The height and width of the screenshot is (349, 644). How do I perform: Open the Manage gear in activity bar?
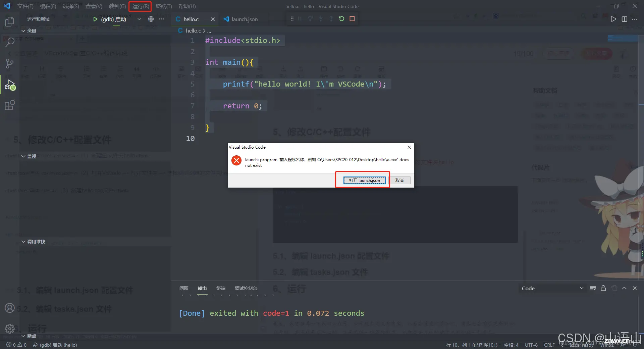[10, 328]
